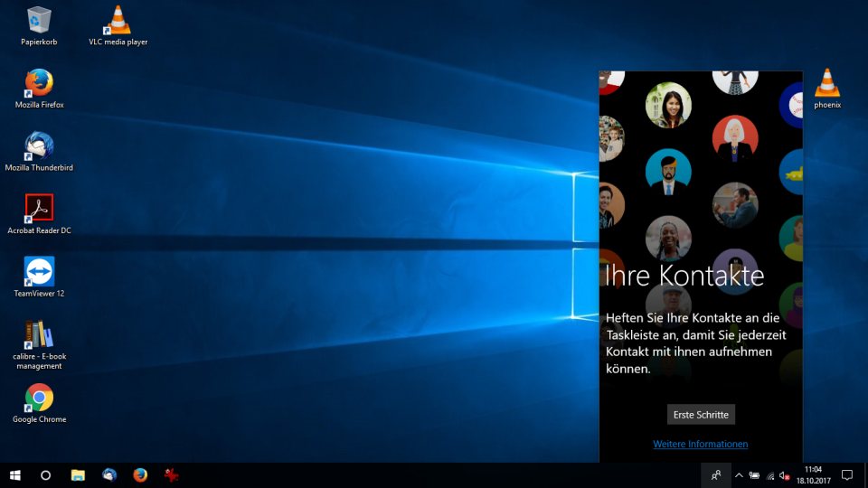
Task: Click the dark-haired woman contact avatar
Action: pos(668,105)
